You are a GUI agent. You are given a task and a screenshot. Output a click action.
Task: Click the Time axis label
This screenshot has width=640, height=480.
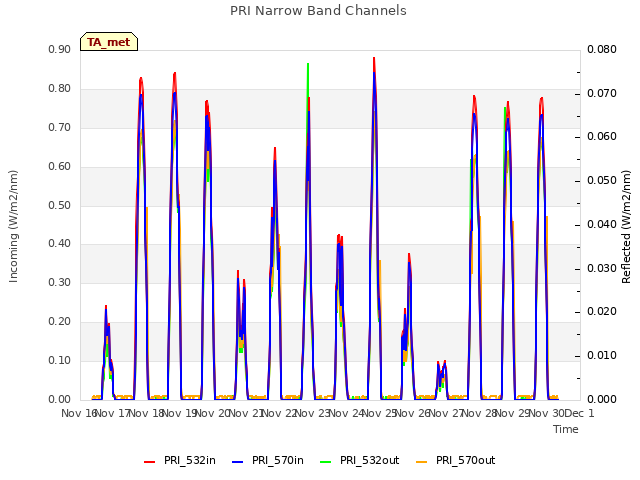coord(566,429)
